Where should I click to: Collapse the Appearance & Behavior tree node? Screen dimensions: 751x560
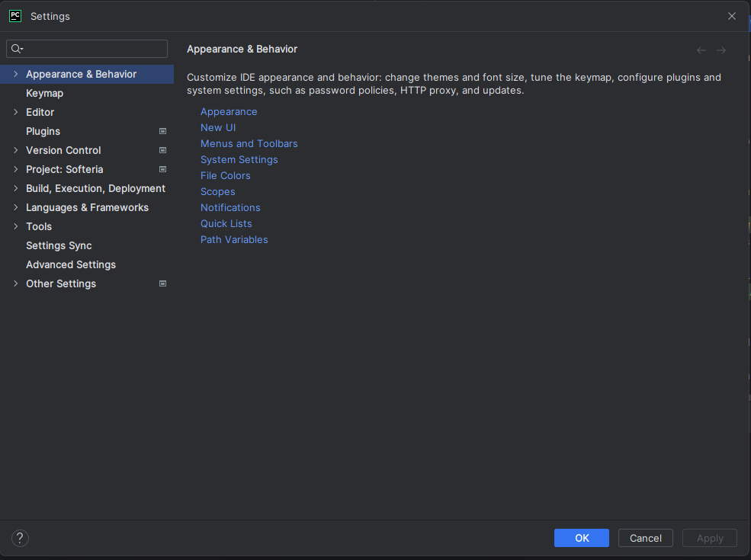click(16, 74)
